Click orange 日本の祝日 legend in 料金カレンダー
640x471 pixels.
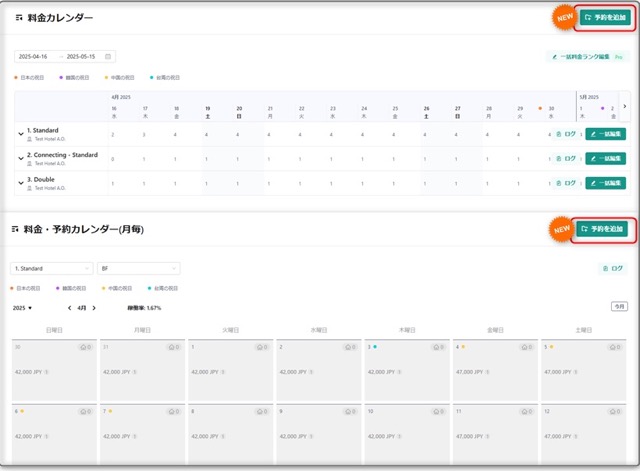coord(29,78)
